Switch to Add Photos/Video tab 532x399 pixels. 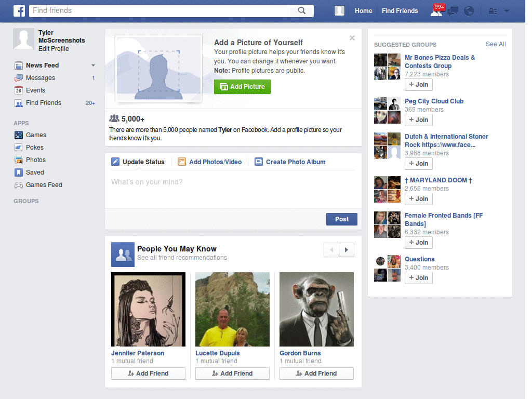[210, 162]
